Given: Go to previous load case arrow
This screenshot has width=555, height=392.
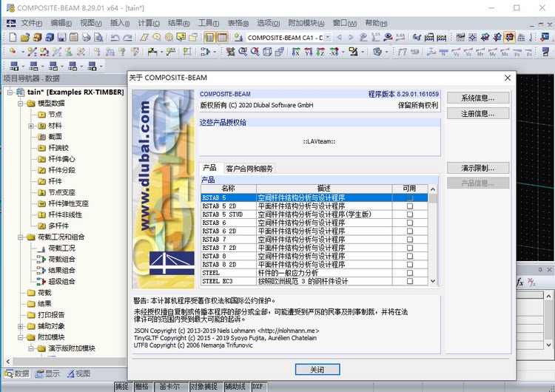Looking at the screenshot, I should point(339,37).
